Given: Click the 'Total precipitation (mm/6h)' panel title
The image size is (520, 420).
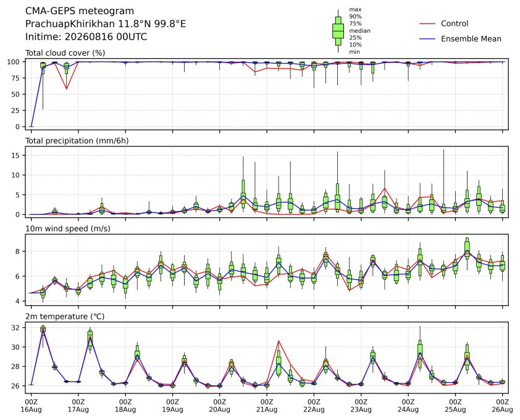Looking at the screenshot, I should (x=77, y=141).
